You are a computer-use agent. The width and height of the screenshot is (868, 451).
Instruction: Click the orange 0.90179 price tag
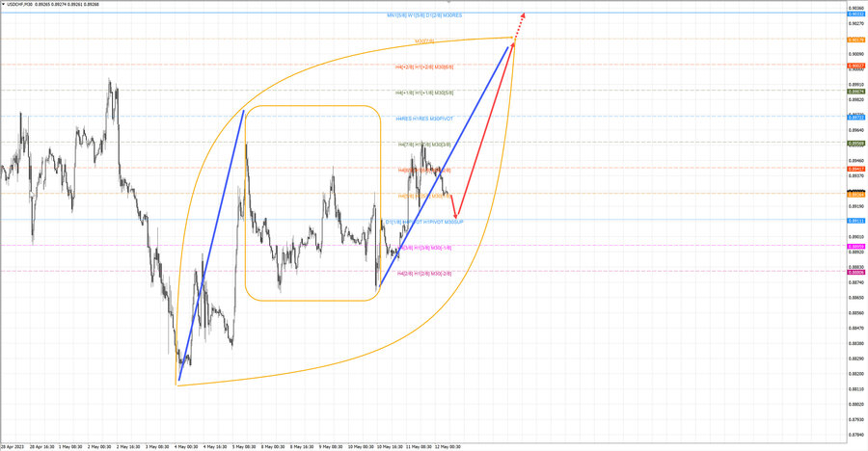point(856,40)
